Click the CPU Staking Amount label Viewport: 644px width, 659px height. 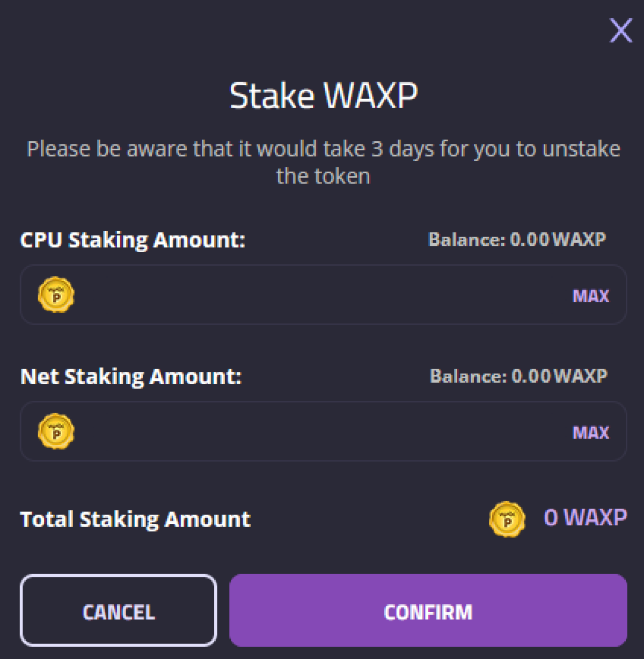[x=133, y=240]
